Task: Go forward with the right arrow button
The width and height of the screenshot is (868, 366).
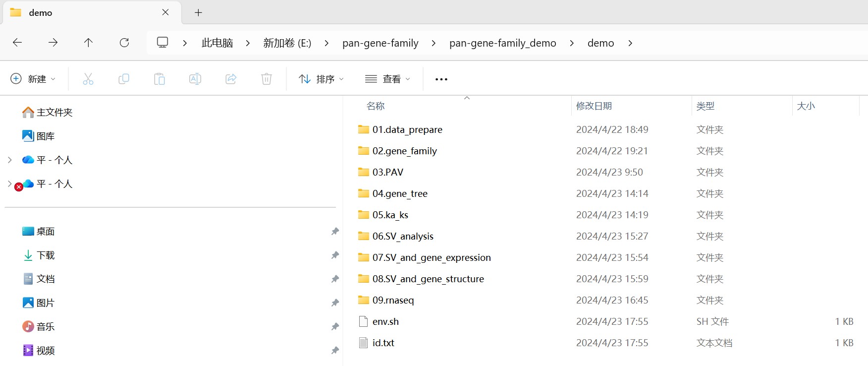Action: (53, 43)
